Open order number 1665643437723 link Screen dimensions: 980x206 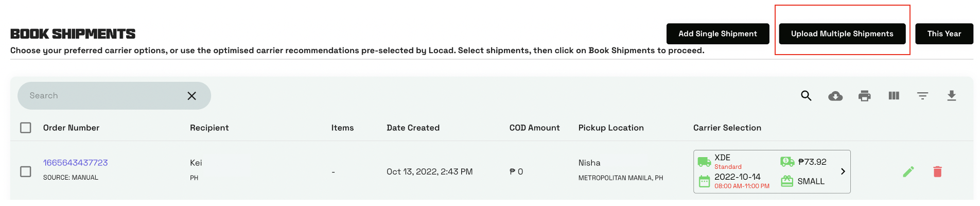click(x=75, y=163)
